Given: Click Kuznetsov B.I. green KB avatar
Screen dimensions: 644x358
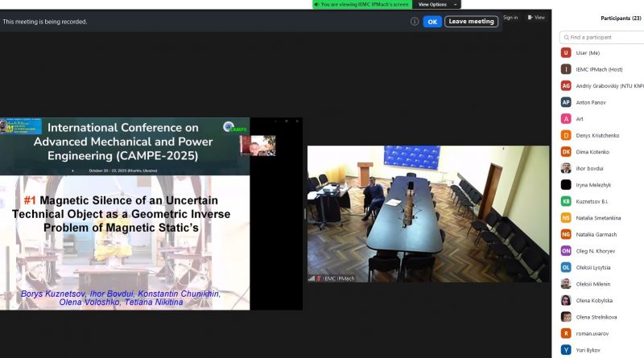Looking at the screenshot, I should 566,200.
